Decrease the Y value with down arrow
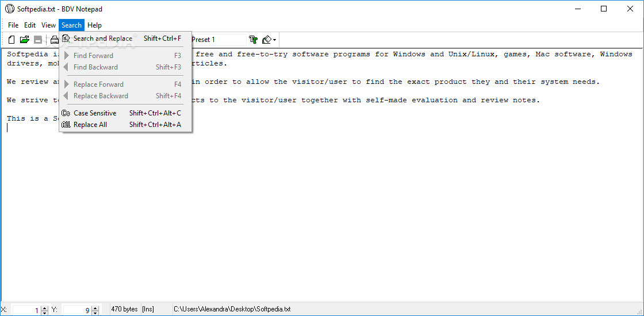This screenshot has width=644, height=316. pos(95,313)
